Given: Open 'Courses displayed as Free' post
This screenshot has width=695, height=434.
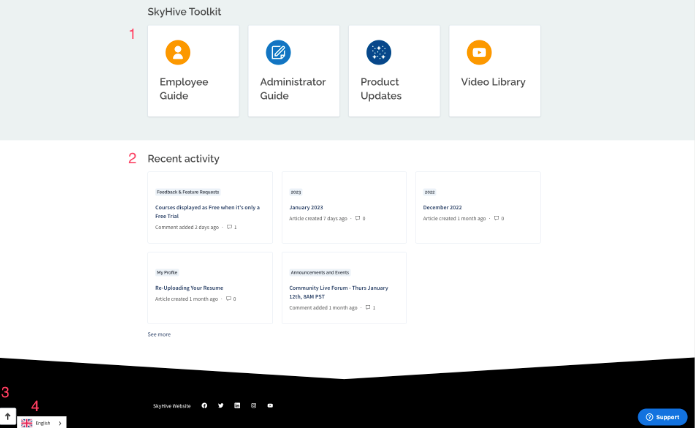Looking at the screenshot, I should 207,212.
